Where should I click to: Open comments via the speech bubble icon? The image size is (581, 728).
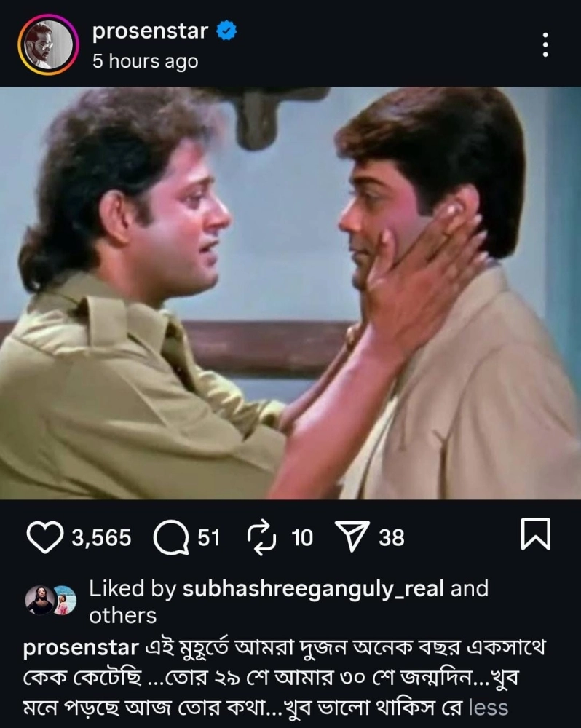click(x=171, y=538)
